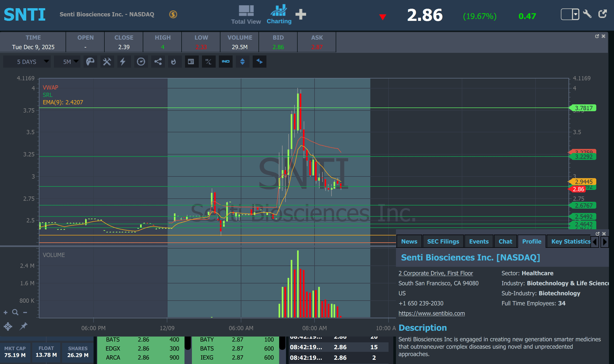The width and height of the screenshot is (614, 364).
Task: Open the color palette chart settings
Action: click(90, 62)
